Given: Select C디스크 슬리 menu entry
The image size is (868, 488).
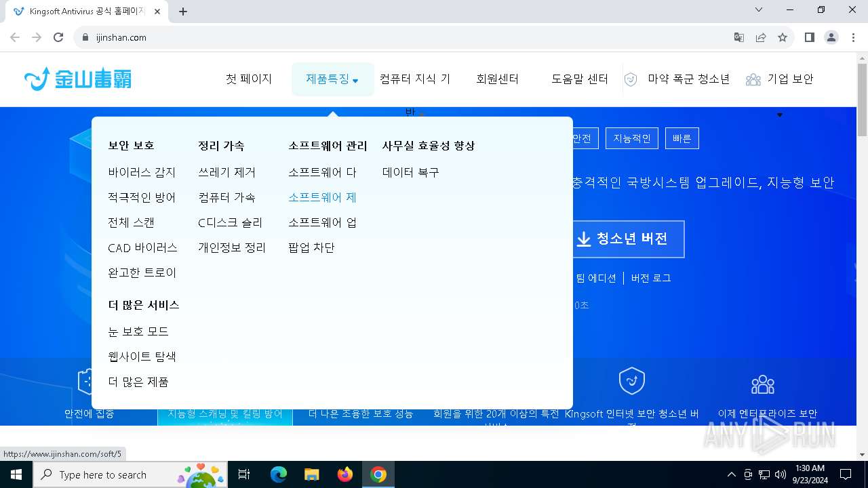Looking at the screenshot, I should [231, 222].
